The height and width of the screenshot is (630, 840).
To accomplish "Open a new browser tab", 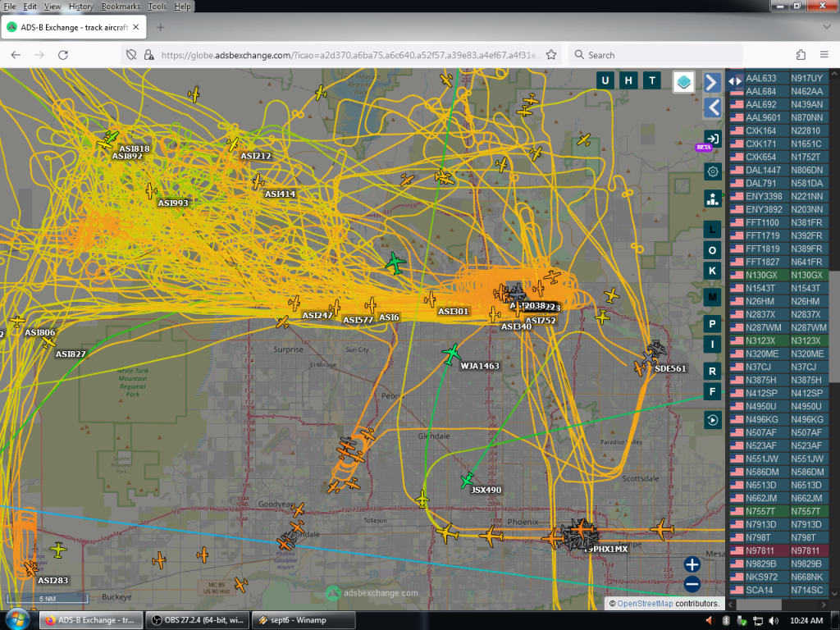I will (160, 27).
